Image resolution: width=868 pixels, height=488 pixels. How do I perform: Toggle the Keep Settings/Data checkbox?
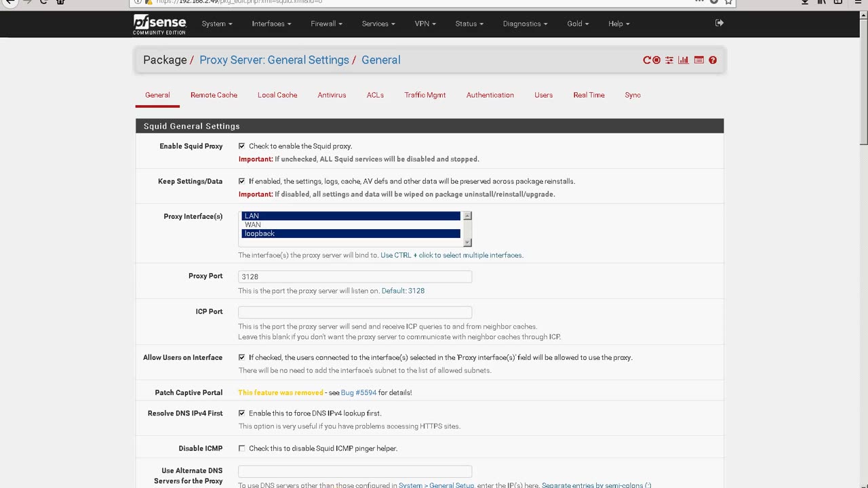click(x=241, y=181)
